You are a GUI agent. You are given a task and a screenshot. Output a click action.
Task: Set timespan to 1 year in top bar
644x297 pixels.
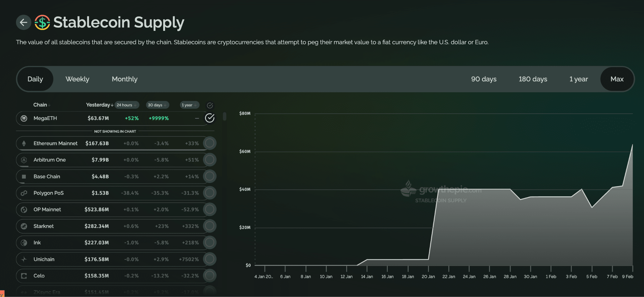(x=578, y=79)
